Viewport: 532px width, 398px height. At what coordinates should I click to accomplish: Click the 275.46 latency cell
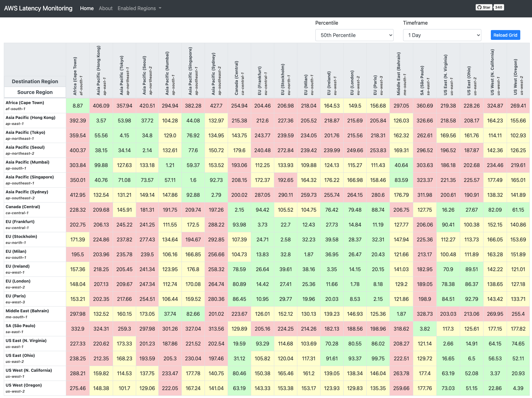click(x=78, y=388)
